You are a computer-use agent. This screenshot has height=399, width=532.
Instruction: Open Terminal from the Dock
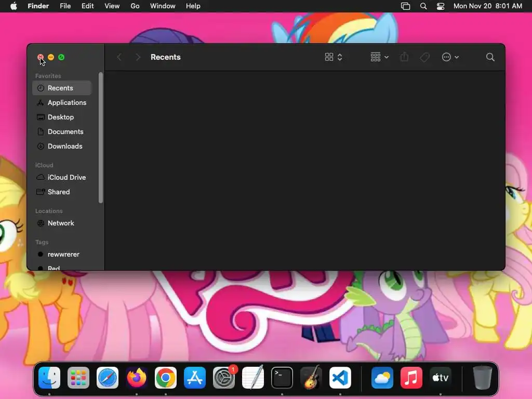click(282, 378)
